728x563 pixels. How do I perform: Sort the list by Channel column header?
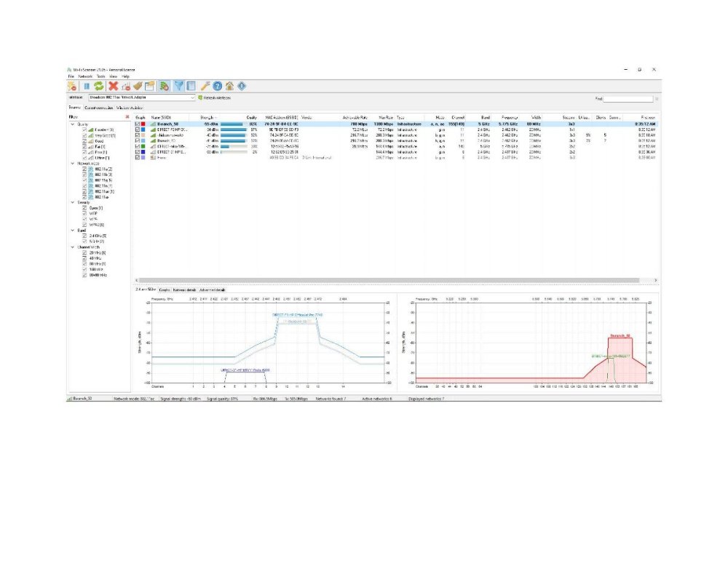click(x=458, y=116)
